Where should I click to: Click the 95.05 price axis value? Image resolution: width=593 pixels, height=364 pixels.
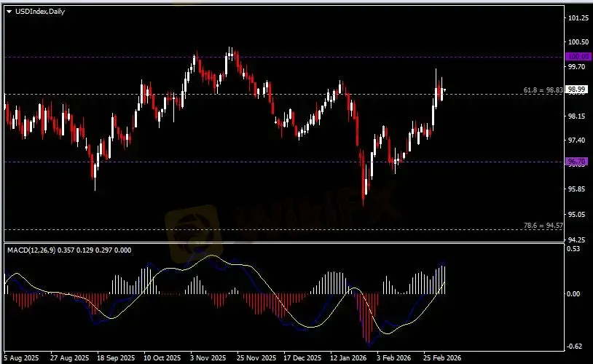coord(577,214)
